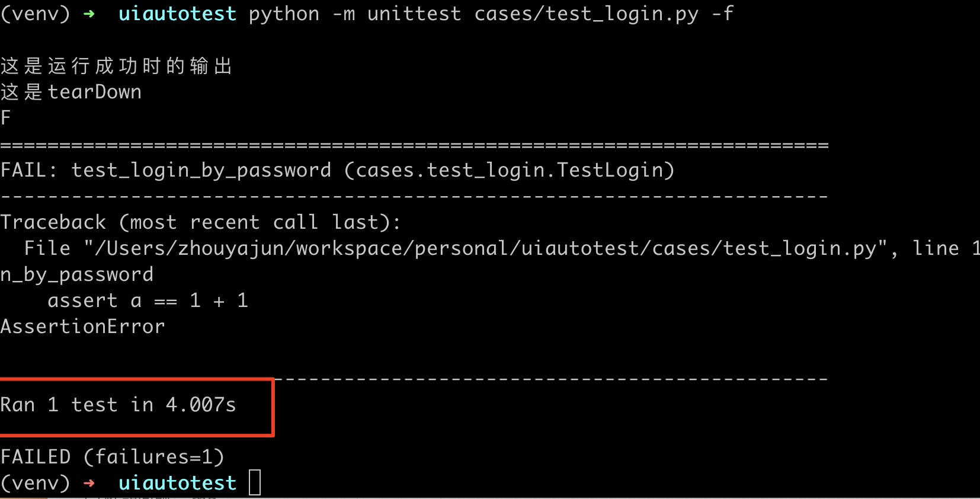
Task: Click the "FAILED (failures=1)" status line
Action: 113,457
